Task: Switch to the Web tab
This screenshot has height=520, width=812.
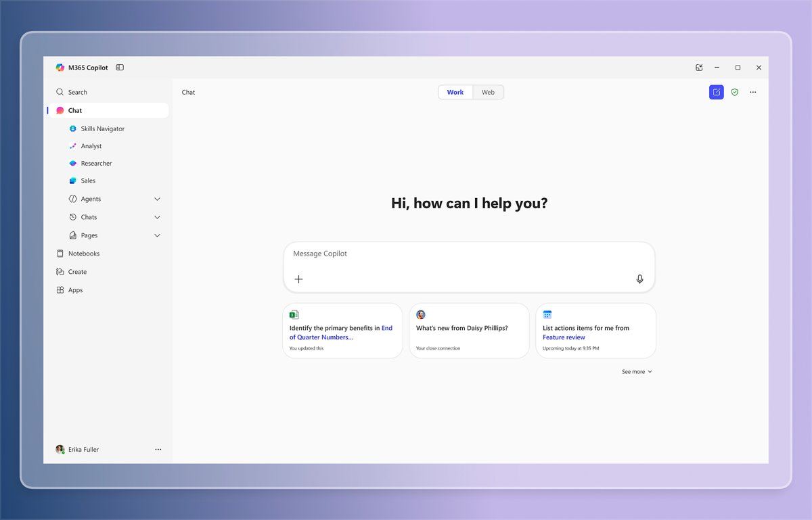Action: [488, 92]
